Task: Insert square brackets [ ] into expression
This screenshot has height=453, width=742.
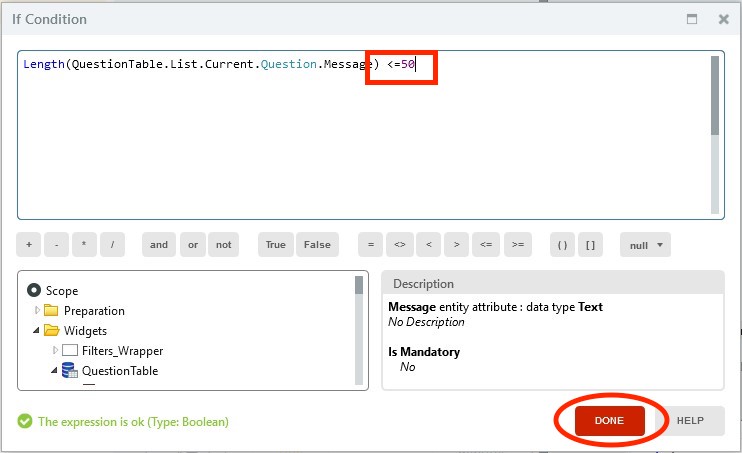Action: pyautogui.click(x=590, y=245)
